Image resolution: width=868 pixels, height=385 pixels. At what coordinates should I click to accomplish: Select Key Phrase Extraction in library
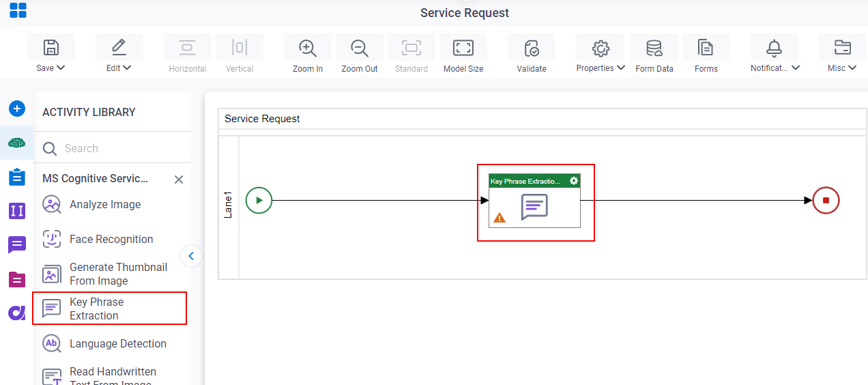point(110,309)
